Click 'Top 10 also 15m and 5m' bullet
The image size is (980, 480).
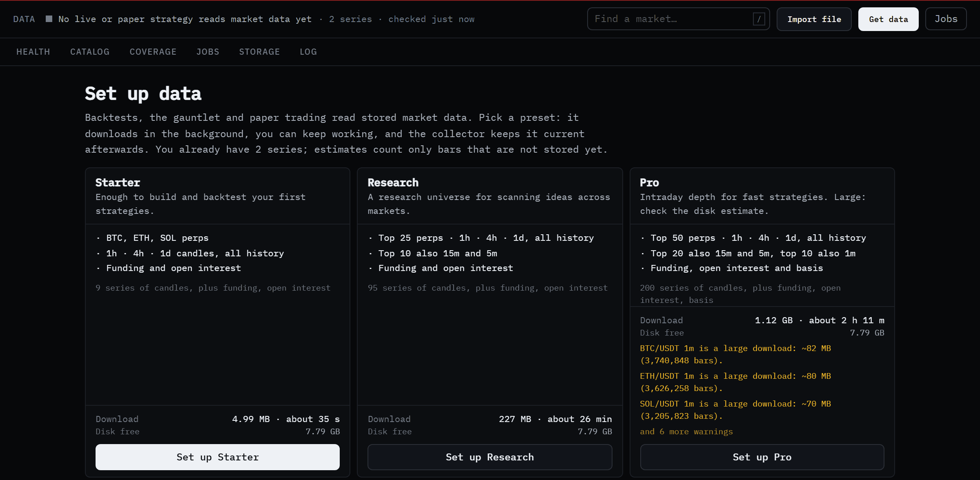(x=438, y=253)
